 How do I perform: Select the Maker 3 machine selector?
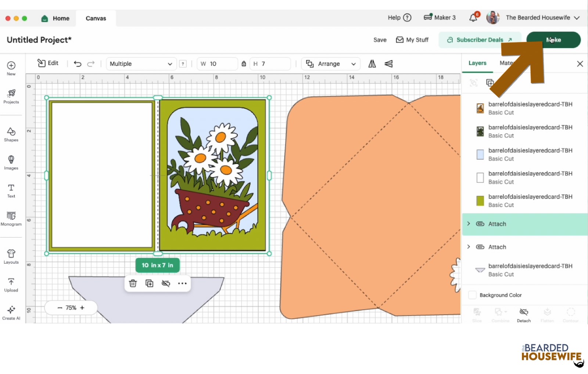tap(440, 17)
